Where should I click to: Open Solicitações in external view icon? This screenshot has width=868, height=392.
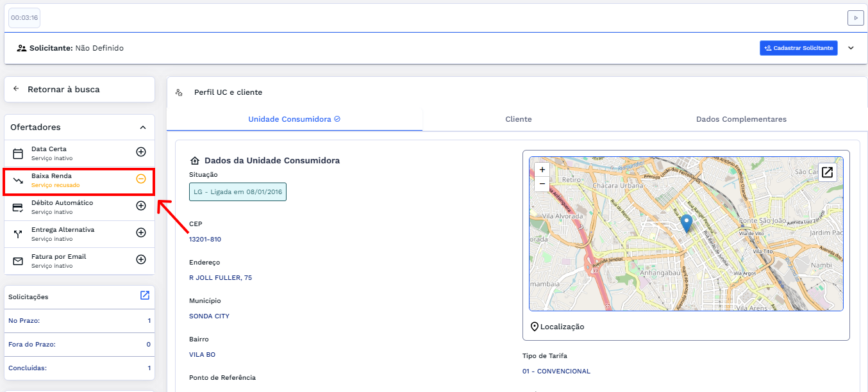point(145,295)
